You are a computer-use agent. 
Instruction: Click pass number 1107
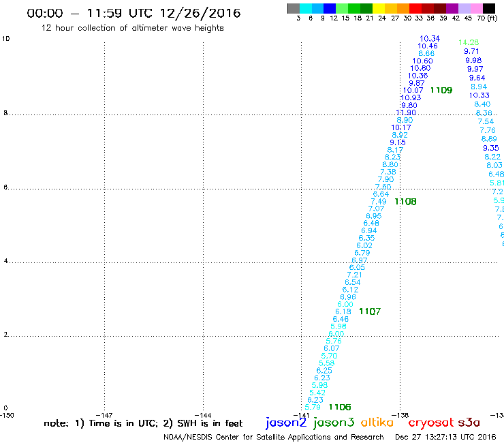click(370, 311)
